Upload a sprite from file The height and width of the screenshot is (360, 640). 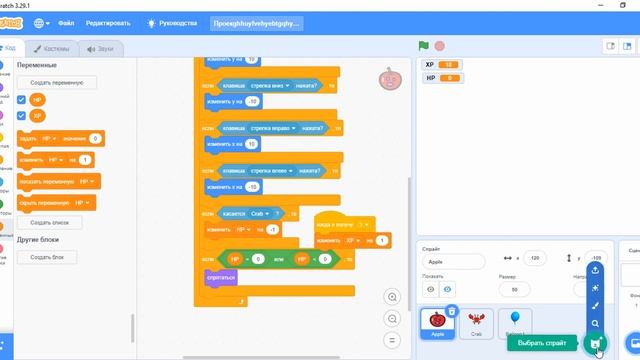[595, 270]
